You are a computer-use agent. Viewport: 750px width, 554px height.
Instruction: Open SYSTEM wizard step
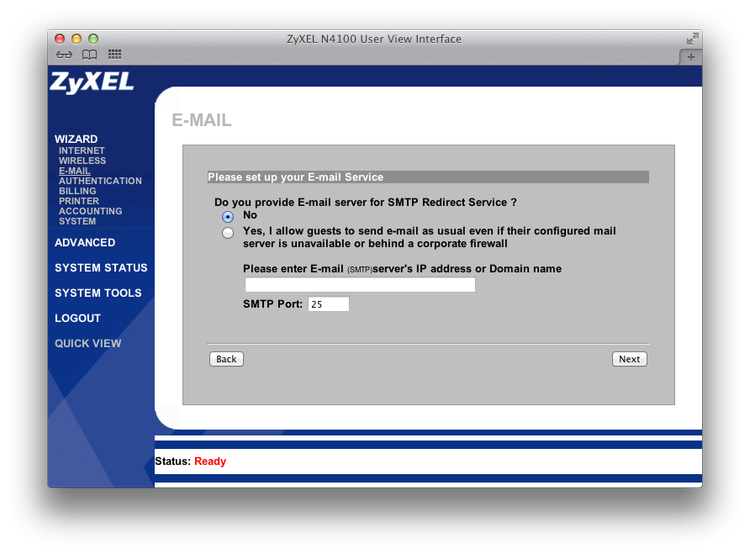coord(77,221)
